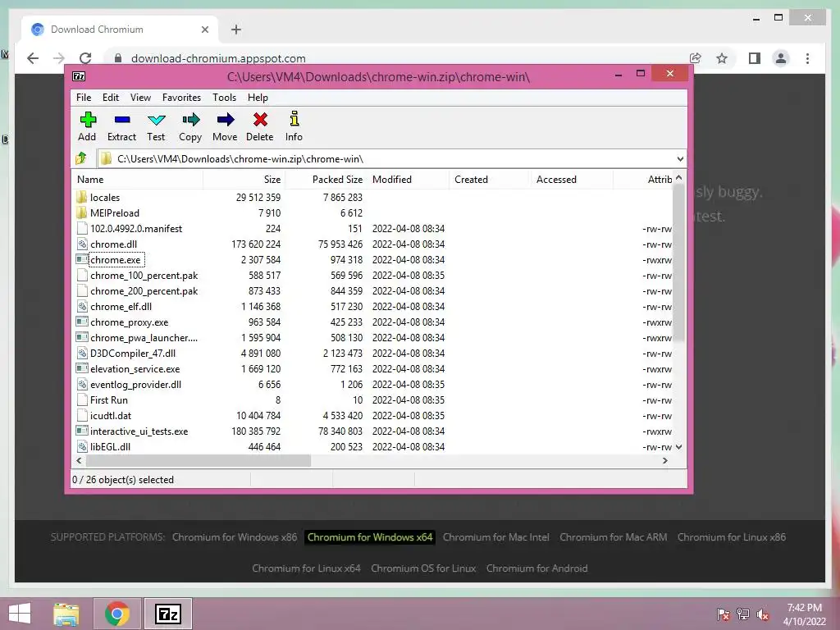Screen dimensions: 840x630
Task: Sort by Size column header
Action: click(x=244, y=180)
